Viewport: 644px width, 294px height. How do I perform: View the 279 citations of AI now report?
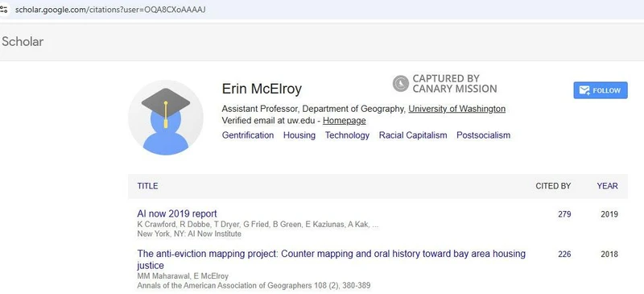coord(564,214)
